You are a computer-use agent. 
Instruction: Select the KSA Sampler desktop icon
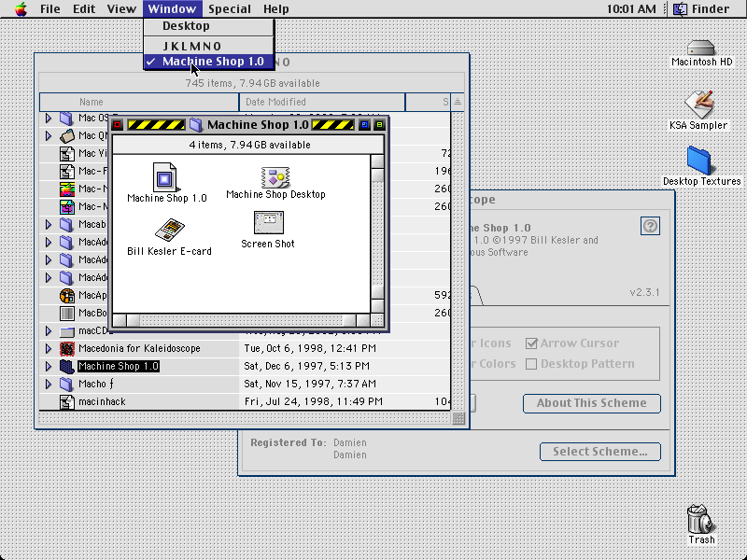click(698, 105)
